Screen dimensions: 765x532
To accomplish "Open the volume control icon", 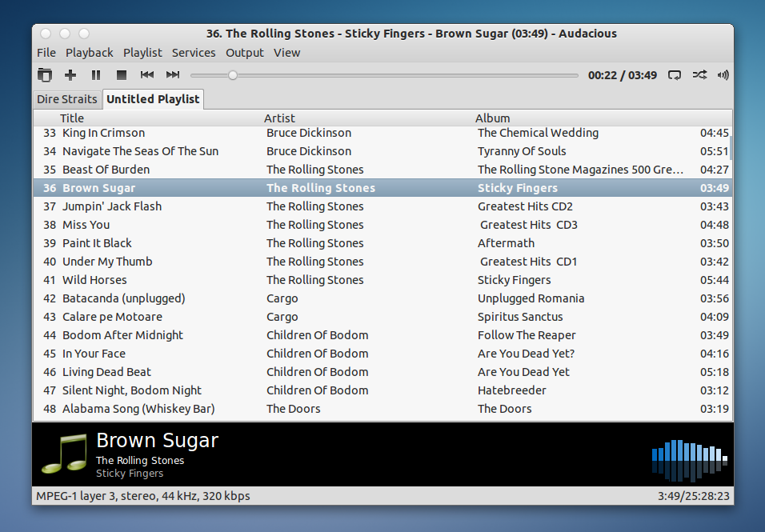I will pyautogui.click(x=723, y=75).
